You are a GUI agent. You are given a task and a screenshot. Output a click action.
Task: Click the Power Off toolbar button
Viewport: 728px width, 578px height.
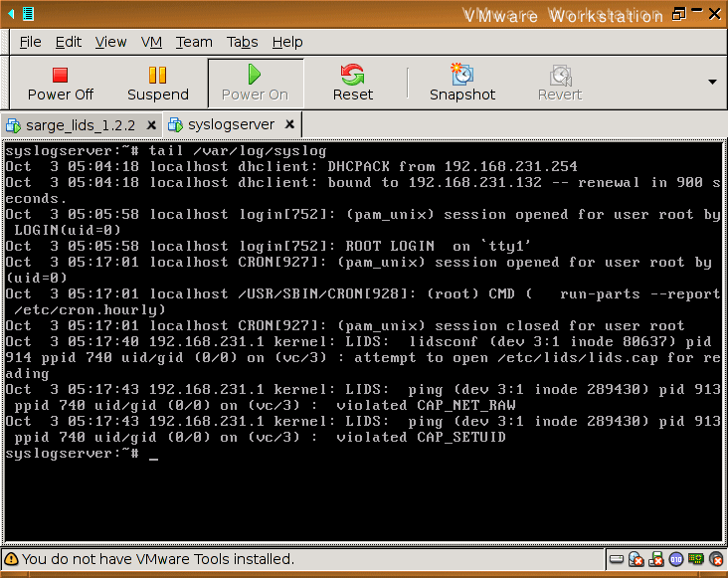[x=61, y=84]
